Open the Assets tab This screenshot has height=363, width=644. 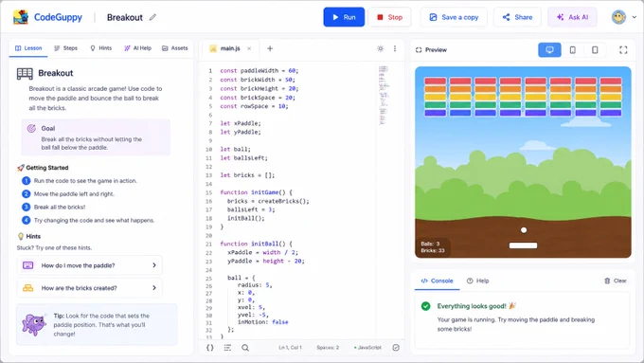tap(175, 48)
